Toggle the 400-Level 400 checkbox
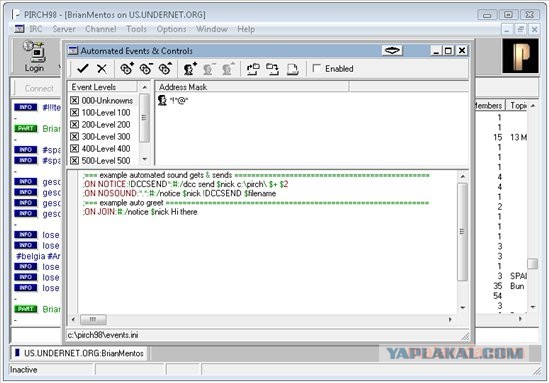The width and height of the screenshot is (549, 383). click(x=74, y=148)
